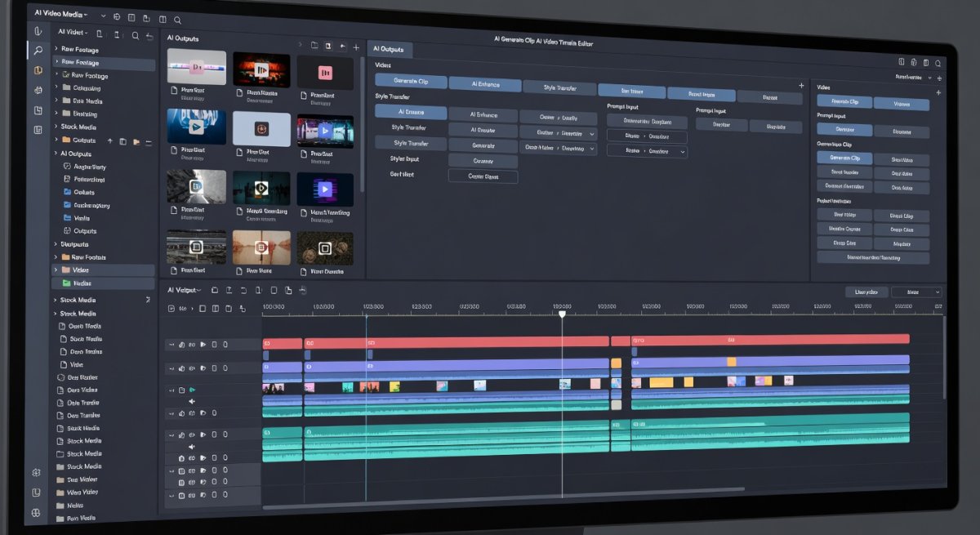The width and height of the screenshot is (980, 535).
Task: Open bottom dropdown under first Prompt Input column
Action: pos(647,151)
